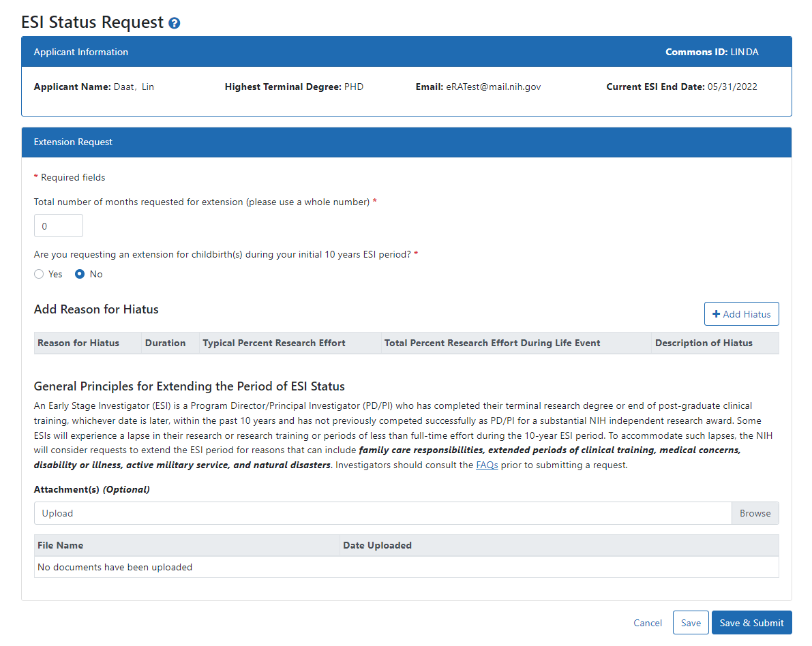Click the Duration column header

170,343
